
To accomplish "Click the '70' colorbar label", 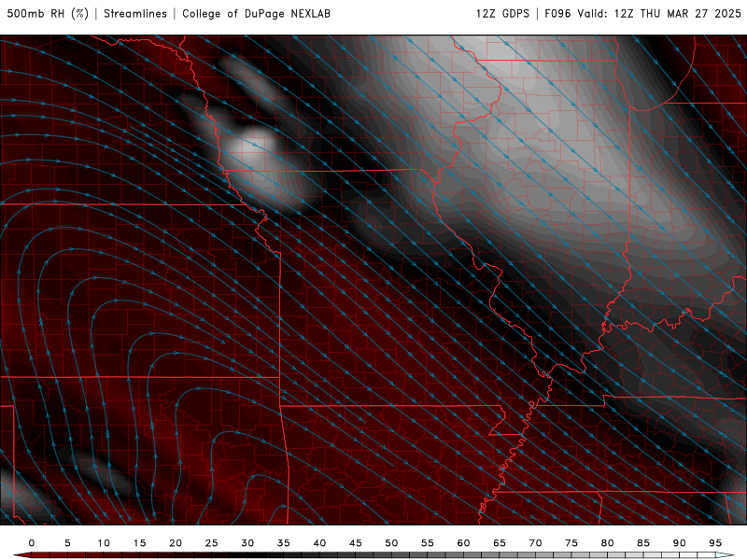I will (535, 543).
